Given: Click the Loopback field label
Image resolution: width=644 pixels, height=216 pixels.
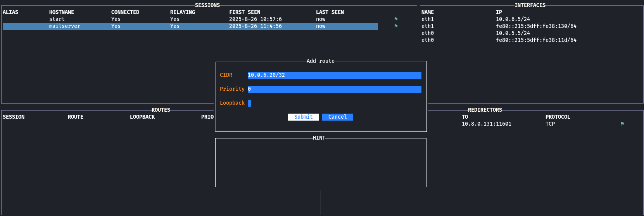Looking at the screenshot, I should [232, 103].
